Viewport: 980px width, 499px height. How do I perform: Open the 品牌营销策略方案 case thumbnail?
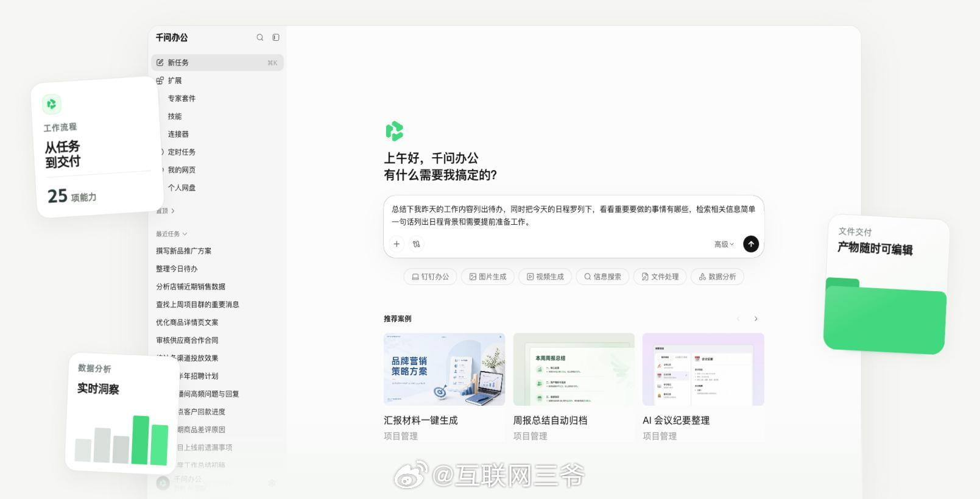click(x=444, y=369)
